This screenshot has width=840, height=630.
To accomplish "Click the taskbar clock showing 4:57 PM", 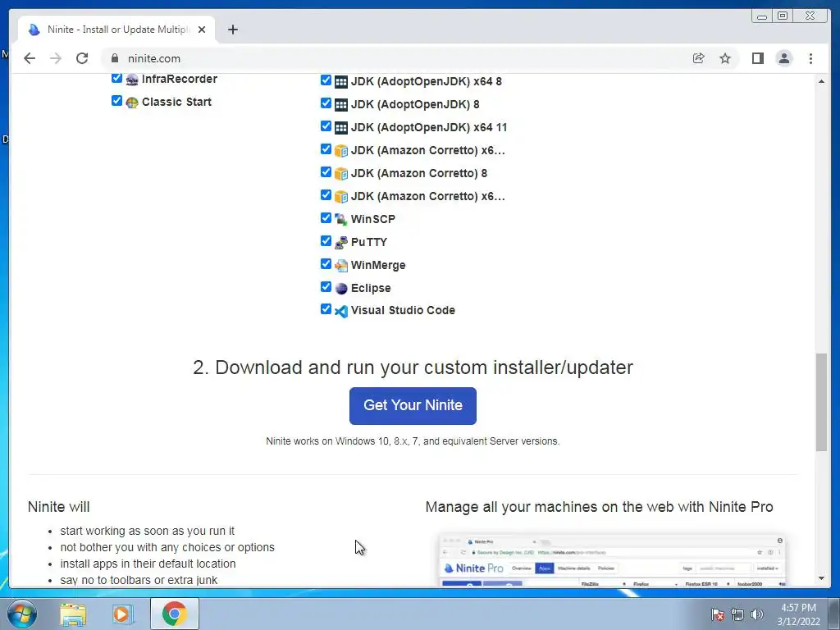I will [x=798, y=614].
